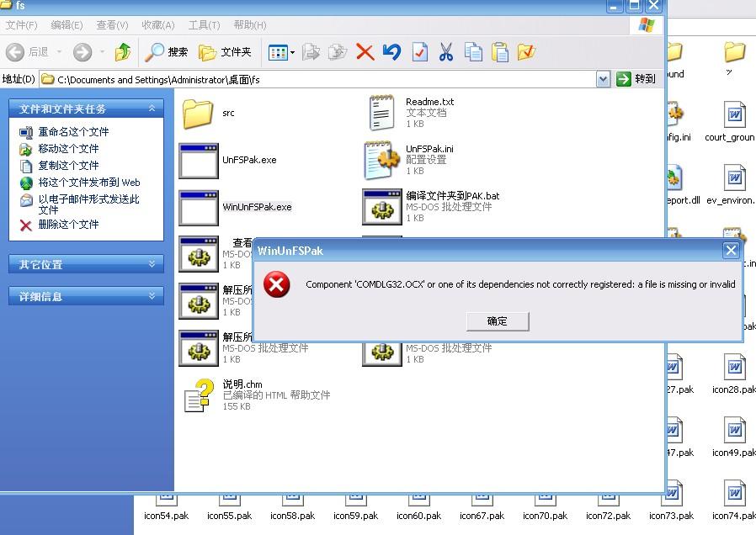Expand the 其它位置 panel
The width and height of the screenshot is (756, 535).
[x=152, y=264]
